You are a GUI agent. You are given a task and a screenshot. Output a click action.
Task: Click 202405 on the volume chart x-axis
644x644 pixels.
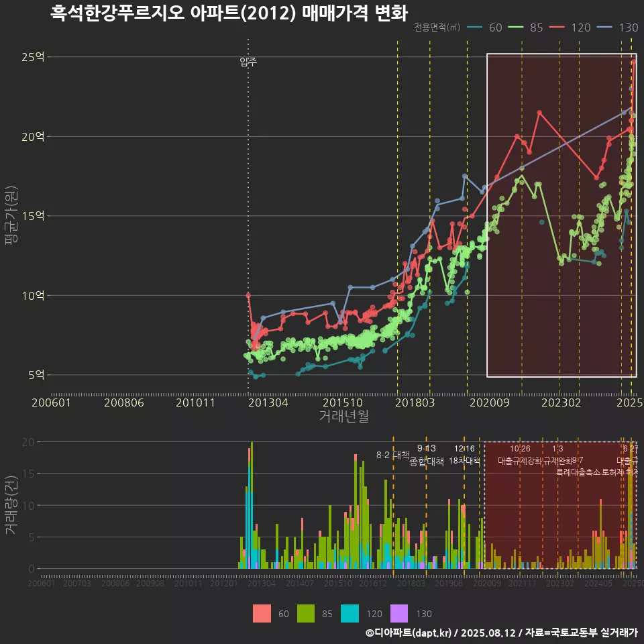pos(598,583)
